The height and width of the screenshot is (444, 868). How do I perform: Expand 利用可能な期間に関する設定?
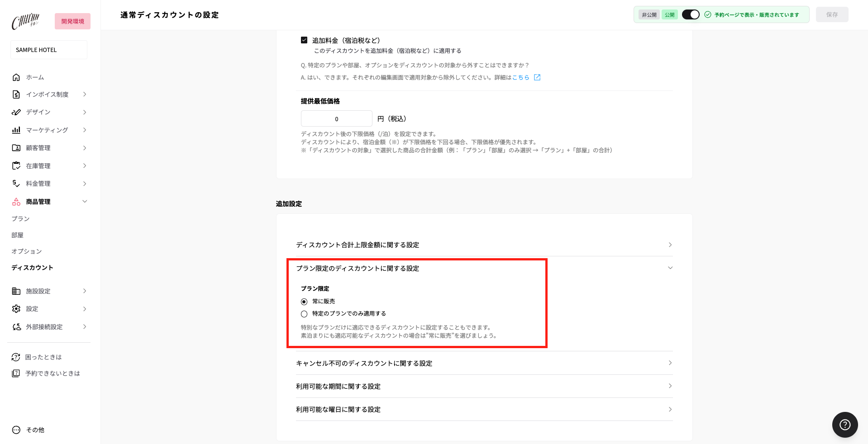484,386
